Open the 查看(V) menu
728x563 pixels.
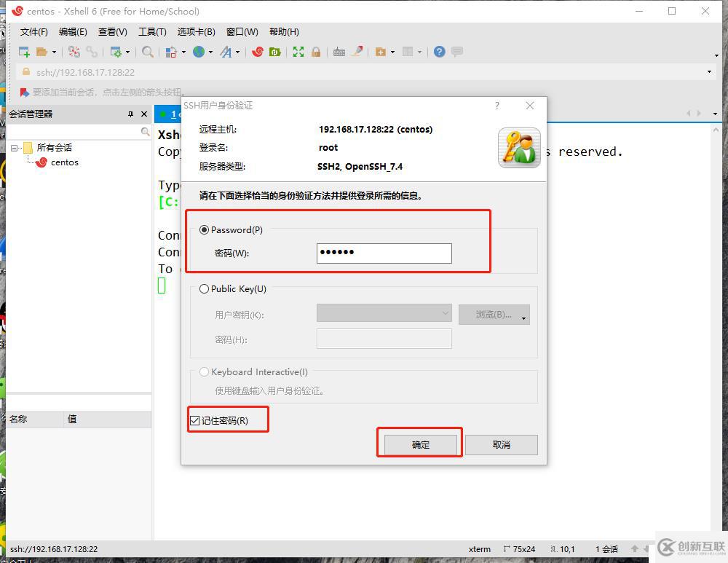coord(112,31)
